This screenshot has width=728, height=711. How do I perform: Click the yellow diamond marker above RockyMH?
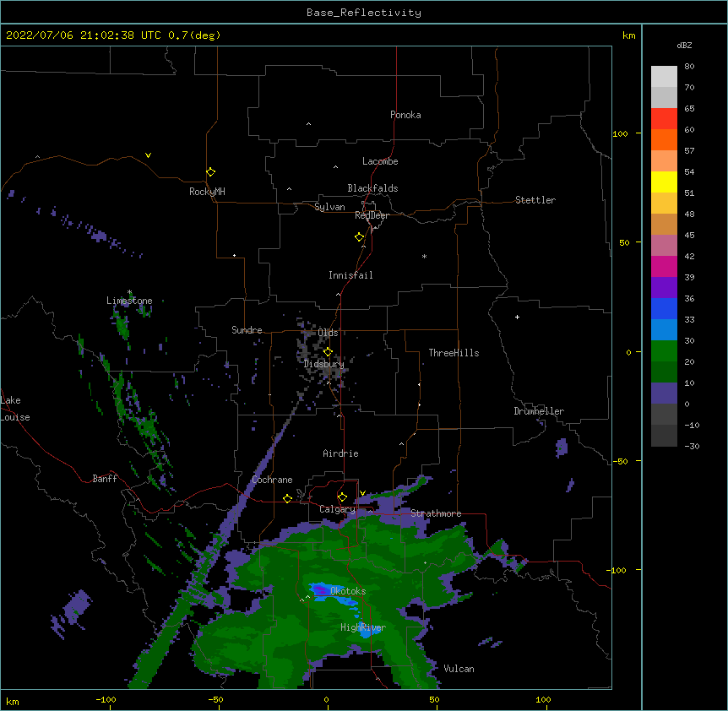[x=210, y=172]
